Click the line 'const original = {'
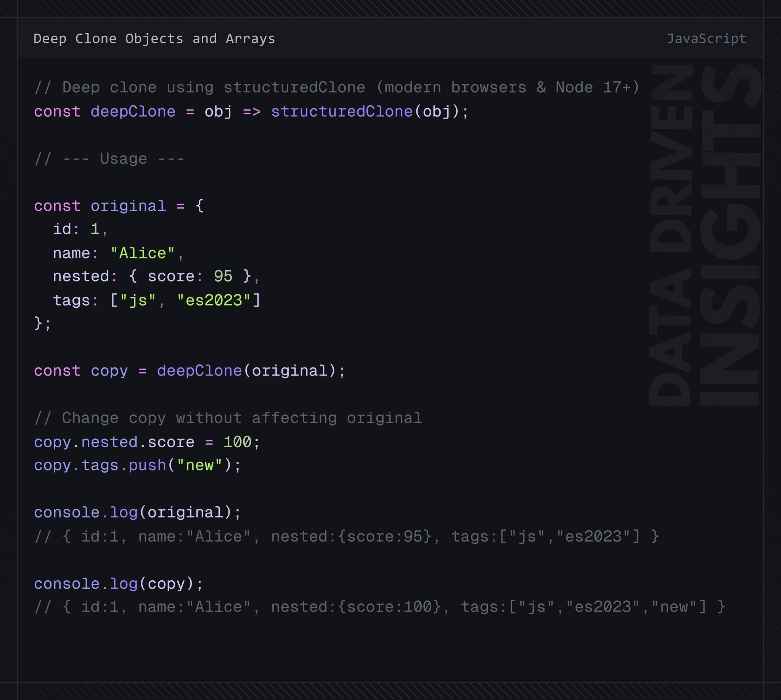Image resolution: width=781 pixels, height=700 pixels. pyautogui.click(x=119, y=206)
